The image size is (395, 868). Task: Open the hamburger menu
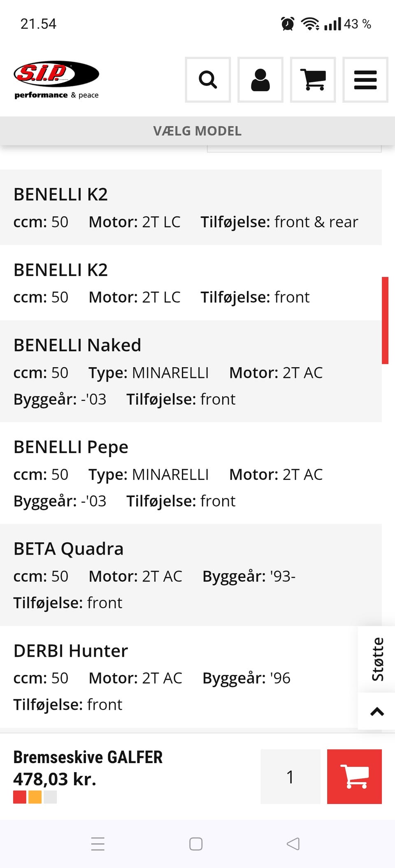point(365,80)
